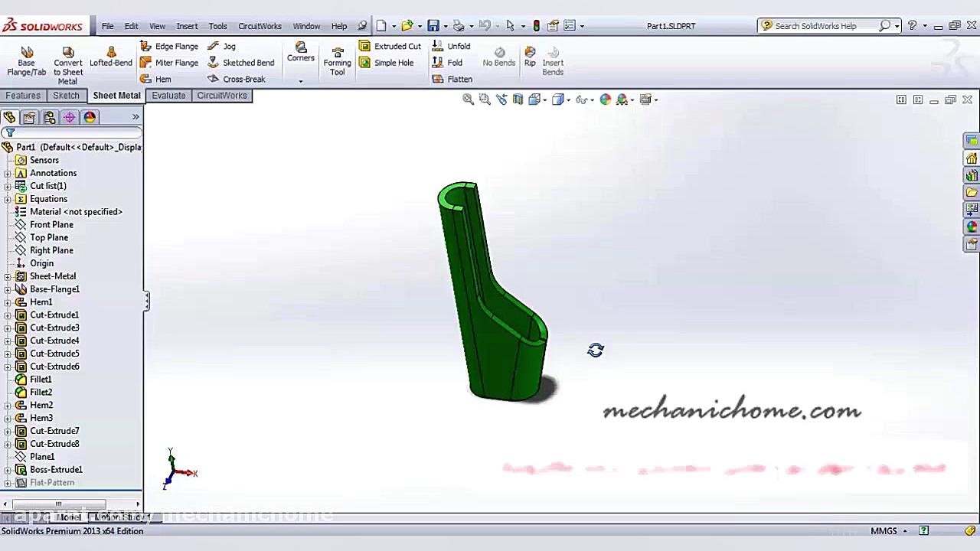Expand the Search SolidWorks Help dropdown arrow
The width and height of the screenshot is (980, 551).
(x=897, y=26)
